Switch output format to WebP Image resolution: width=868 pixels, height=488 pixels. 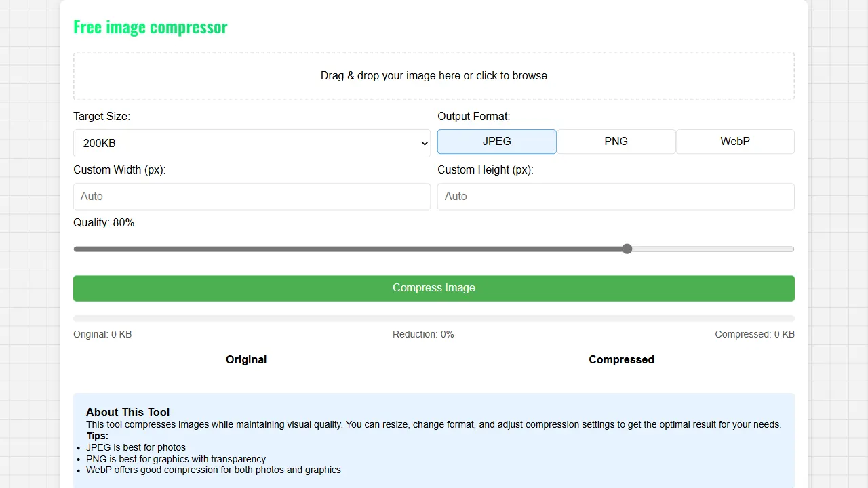(x=735, y=142)
